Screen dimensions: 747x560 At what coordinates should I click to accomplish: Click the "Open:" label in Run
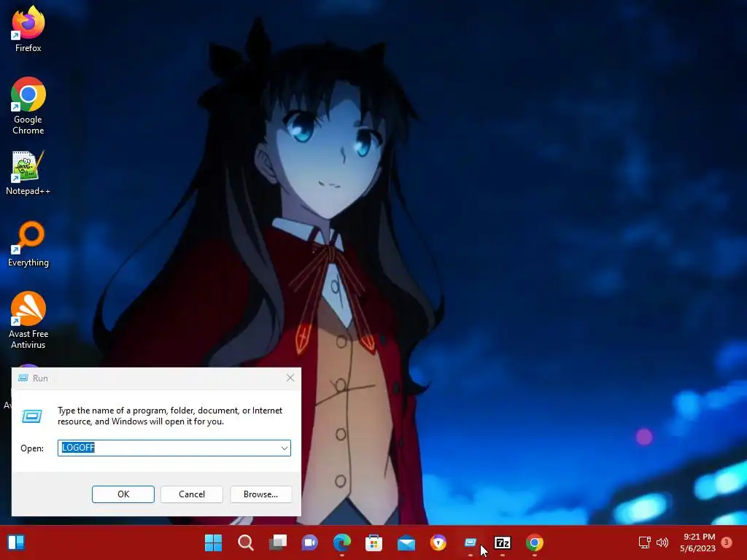32,448
